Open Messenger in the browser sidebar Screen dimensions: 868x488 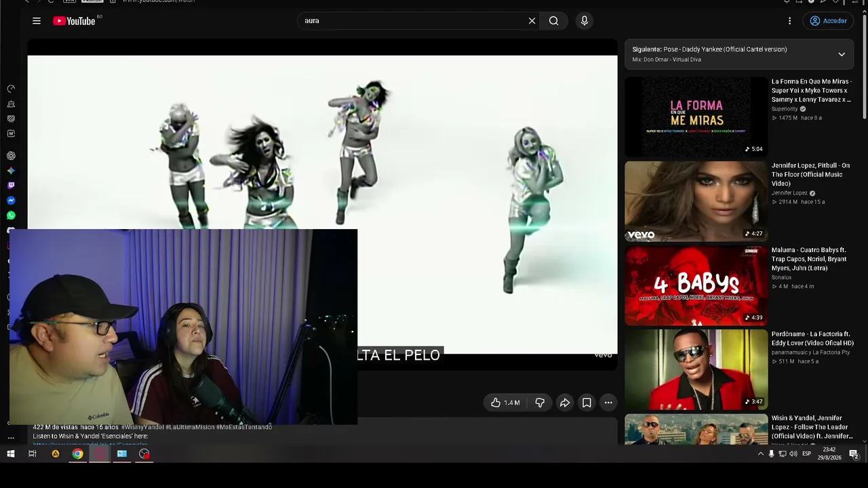tap(11, 201)
